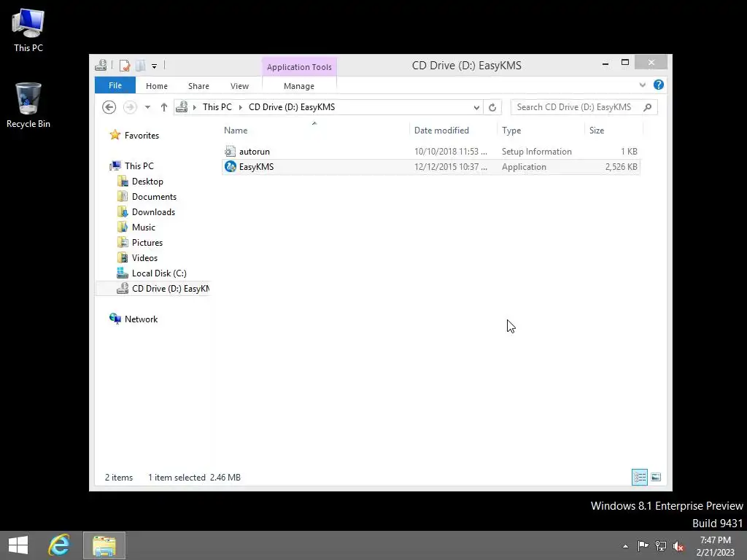Click 'Setup Information' type cell
Image resolution: width=747 pixels, height=560 pixels.
pos(536,152)
